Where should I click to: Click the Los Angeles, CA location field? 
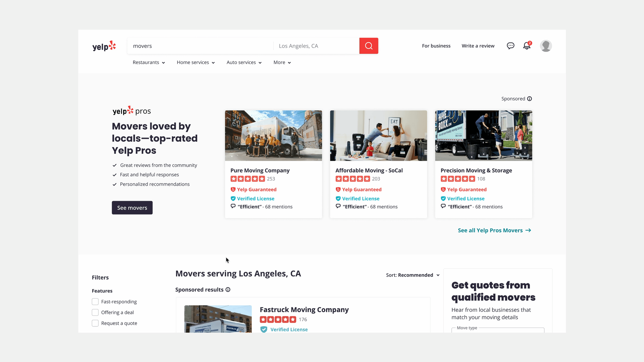click(x=315, y=46)
